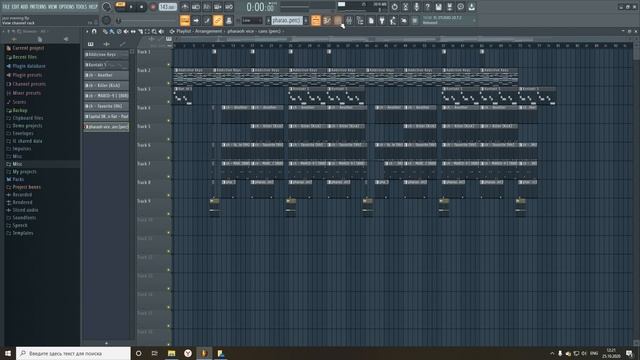Click the export download arrow icon
640x360 pixels.
[471, 7]
